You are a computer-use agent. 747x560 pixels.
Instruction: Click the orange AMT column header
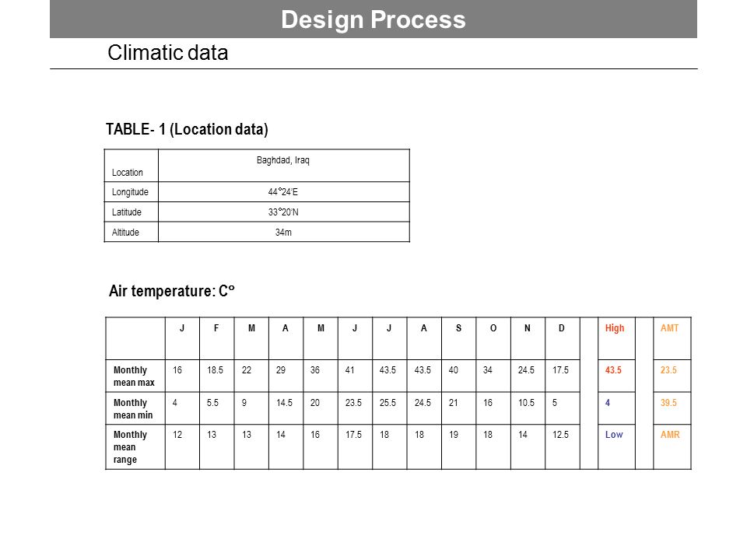(x=672, y=338)
